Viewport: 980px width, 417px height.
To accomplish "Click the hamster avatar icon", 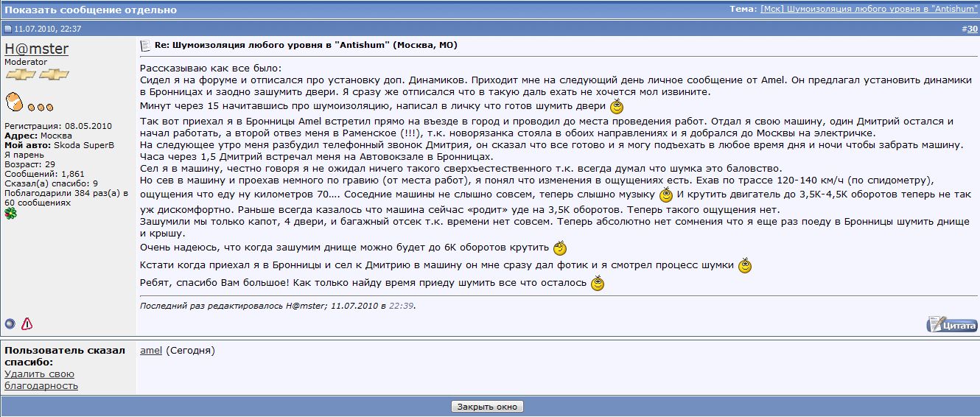I will (15, 102).
